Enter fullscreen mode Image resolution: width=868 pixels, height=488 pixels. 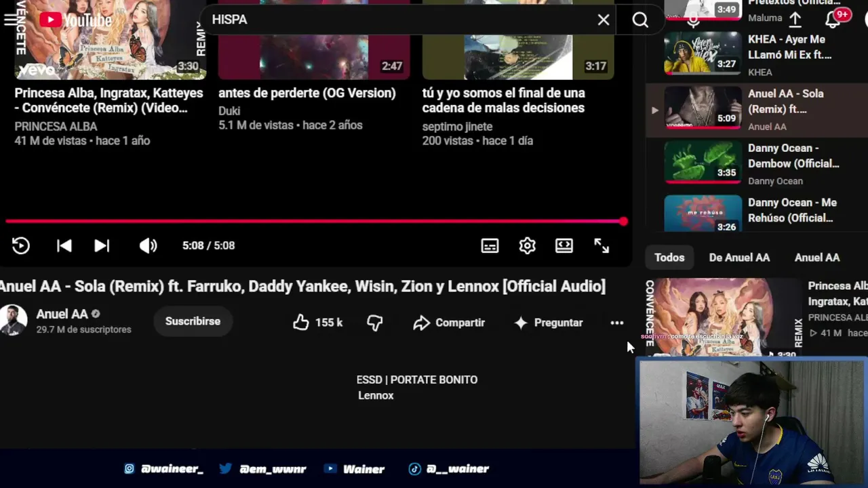point(601,245)
